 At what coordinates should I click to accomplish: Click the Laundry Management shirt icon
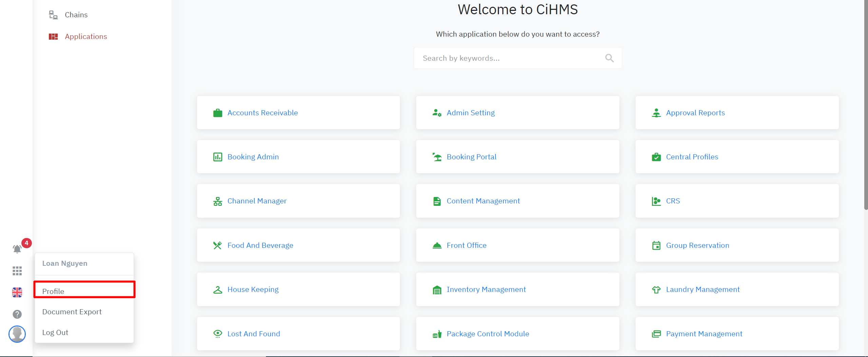click(x=656, y=290)
